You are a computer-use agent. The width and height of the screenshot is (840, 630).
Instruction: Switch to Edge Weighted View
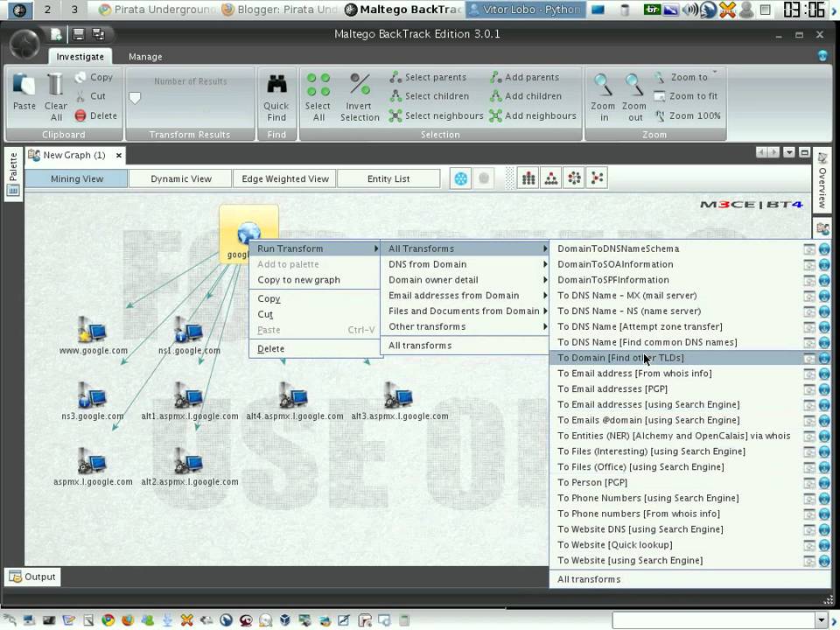[x=285, y=178]
